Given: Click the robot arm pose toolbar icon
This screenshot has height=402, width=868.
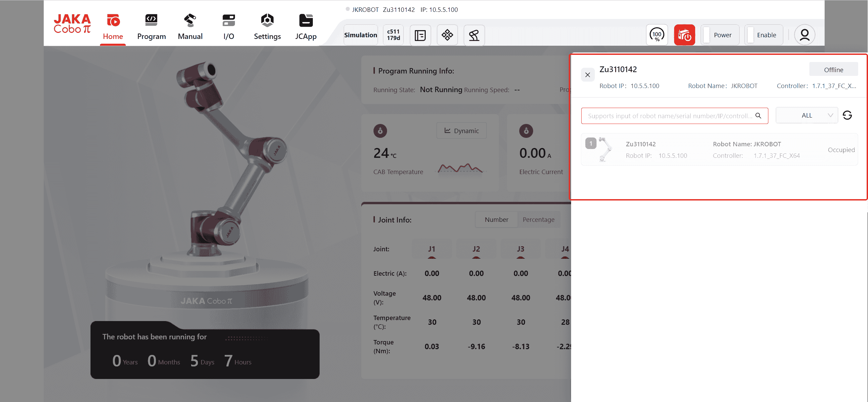Looking at the screenshot, I should coord(474,35).
